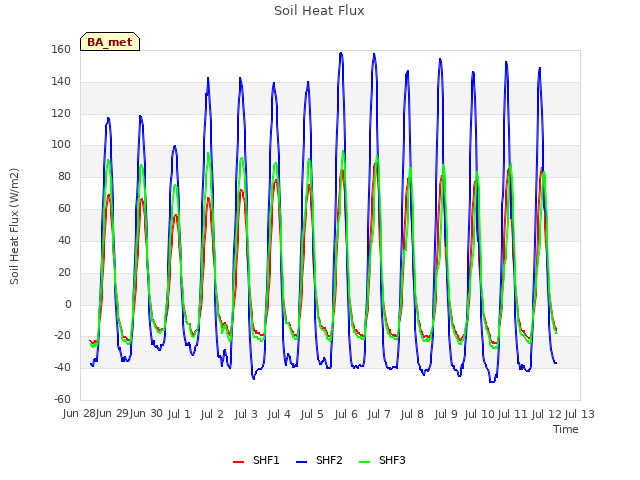The image size is (640, 480).
Task: Click the 20 y-axis tick label
Action: 64,272
